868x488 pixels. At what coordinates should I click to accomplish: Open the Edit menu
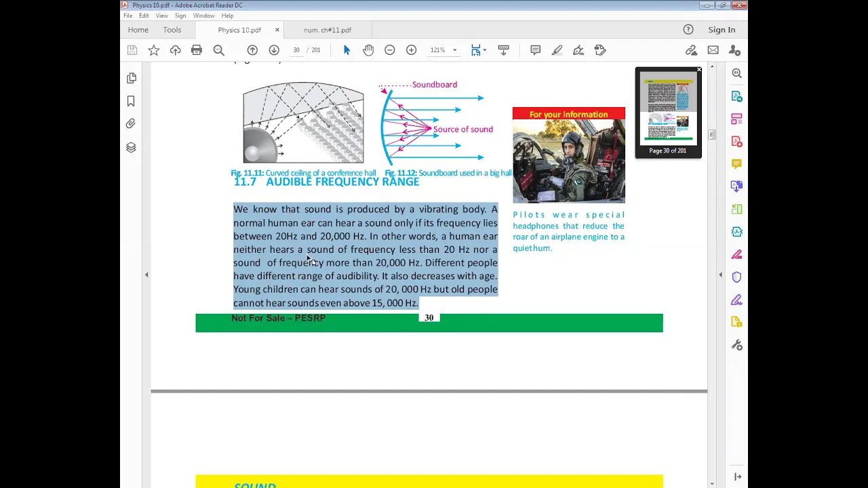tap(144, 16)
